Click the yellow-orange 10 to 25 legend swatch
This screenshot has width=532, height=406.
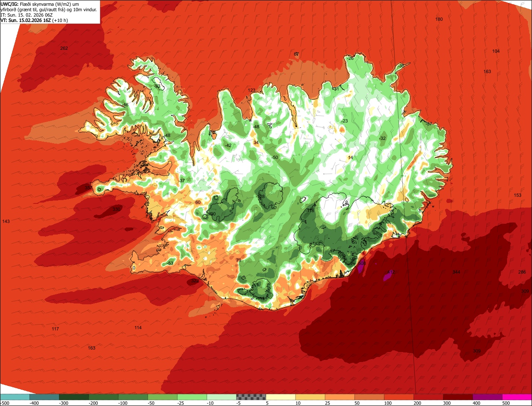pyautogui.click(x=310, y=397)
